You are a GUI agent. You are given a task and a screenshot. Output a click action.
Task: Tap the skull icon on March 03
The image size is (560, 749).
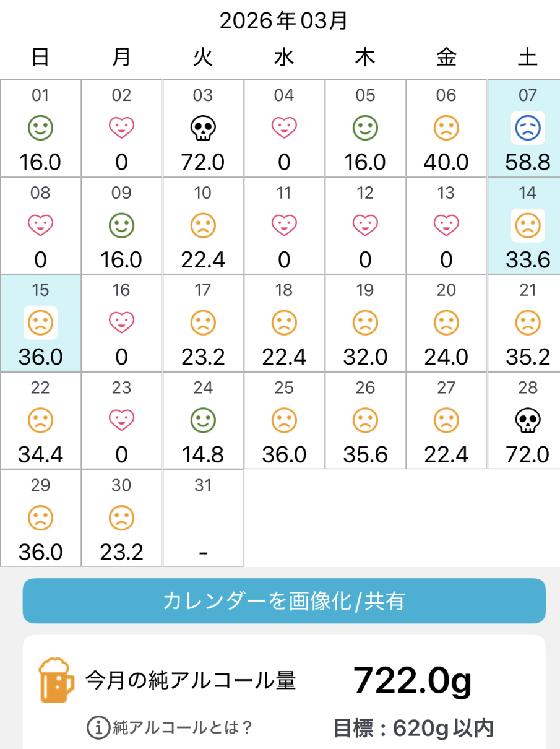(203, 129)
